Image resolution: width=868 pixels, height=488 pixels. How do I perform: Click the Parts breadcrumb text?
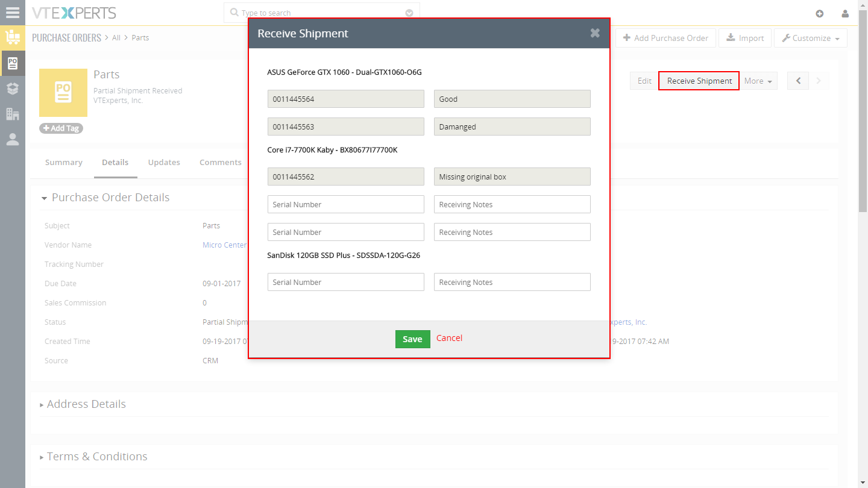(140, 37)
